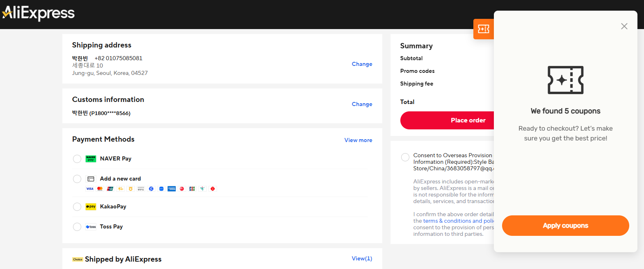Click the American Express logo
Viewport: 644px width, 269px height.
tap(171, 189)
